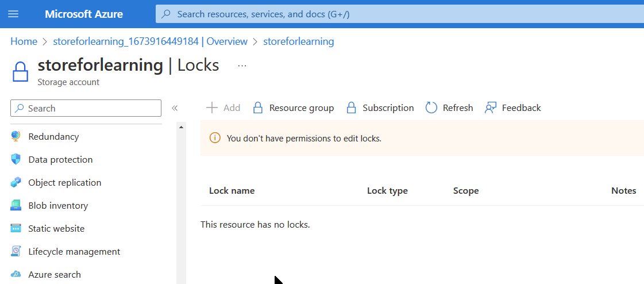Click the Azure search cloud icon

tap(16, 275)
